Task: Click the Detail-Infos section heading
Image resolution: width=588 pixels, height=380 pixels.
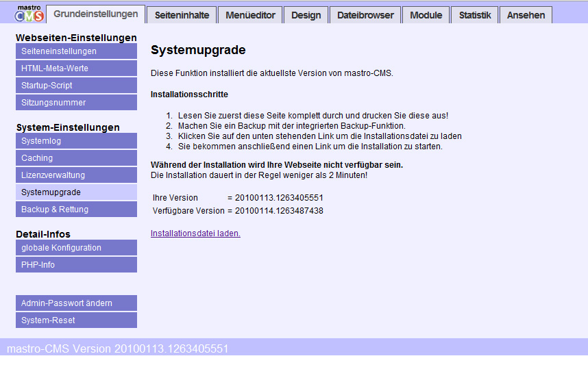Action: [x=43, y=234]
